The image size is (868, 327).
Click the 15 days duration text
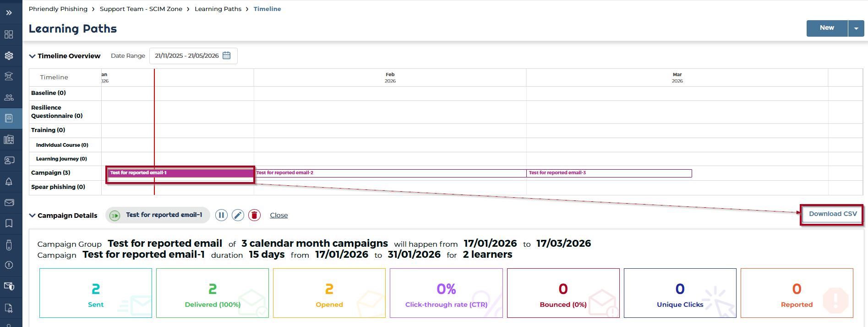tap(267, 255)
